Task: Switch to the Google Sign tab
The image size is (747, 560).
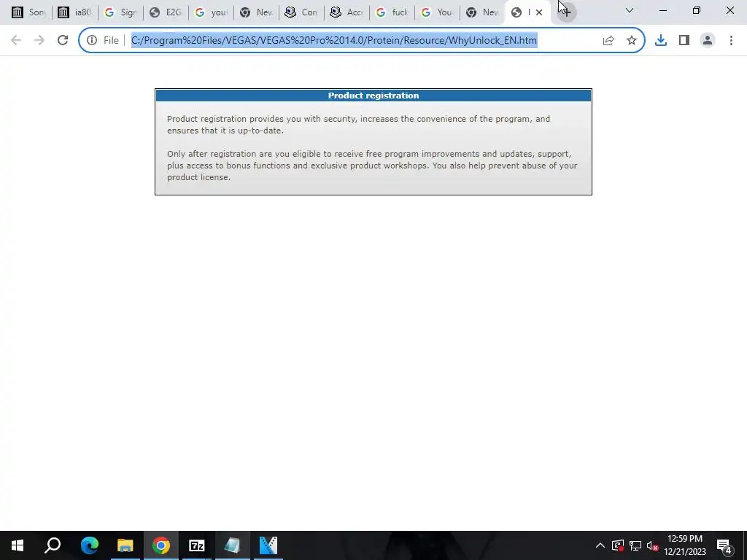Action: [120, 12]
